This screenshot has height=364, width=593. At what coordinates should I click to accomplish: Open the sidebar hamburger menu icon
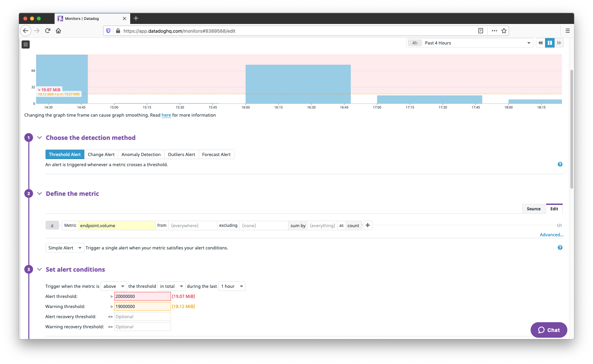point(26,44)
